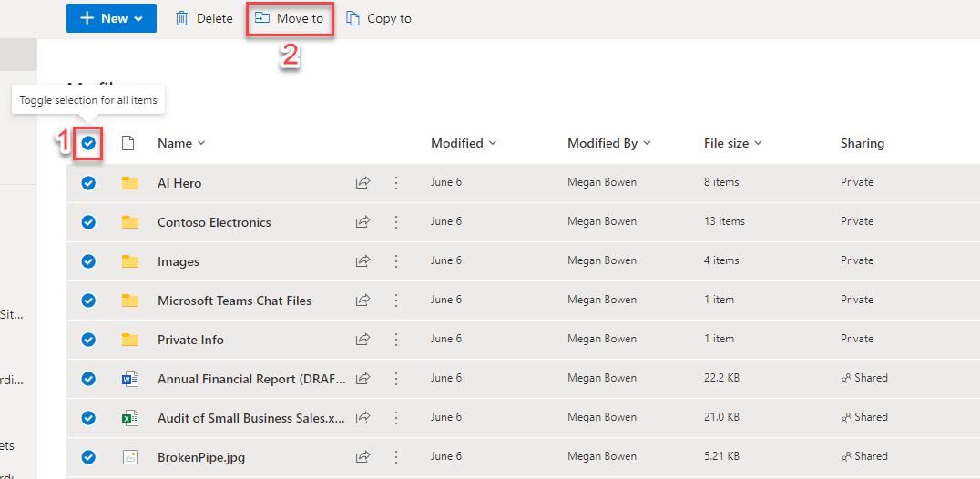Share the AI Hero folder
The image size is (980, 479).
[x=362, y=183]
